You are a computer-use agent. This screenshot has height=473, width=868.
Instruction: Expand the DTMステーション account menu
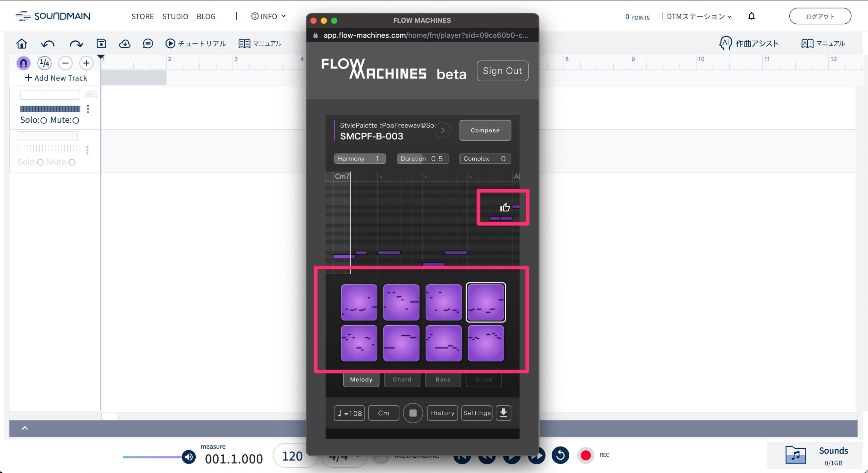pyautogui.click(x=699, y=16)
